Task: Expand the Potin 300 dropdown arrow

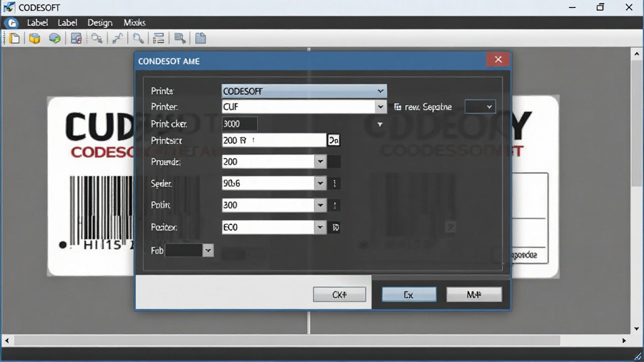Action: tap(320, 206)
